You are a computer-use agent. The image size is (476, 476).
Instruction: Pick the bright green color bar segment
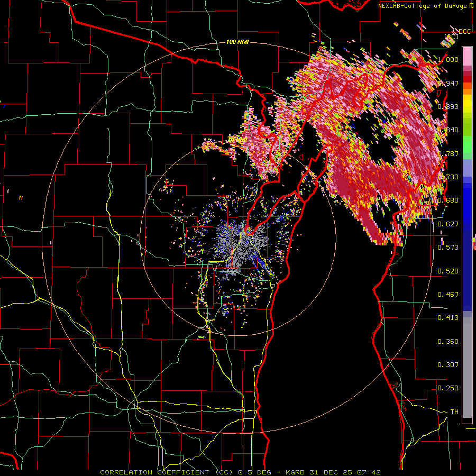pyautogui.click(x=467, y=145)
